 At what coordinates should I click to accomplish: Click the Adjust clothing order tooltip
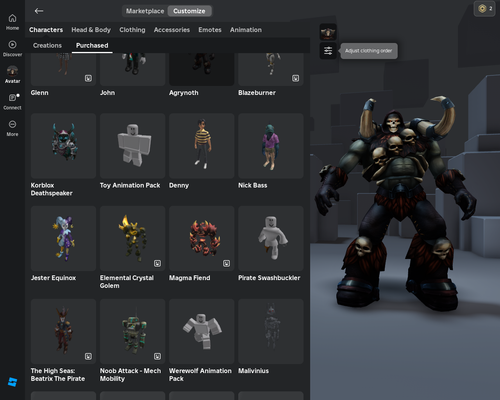368,51
